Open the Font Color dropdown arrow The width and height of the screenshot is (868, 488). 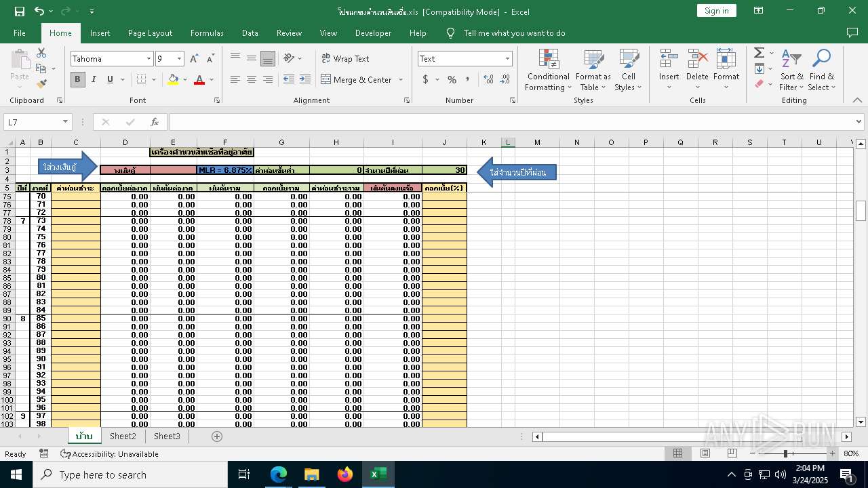point(212,79)
